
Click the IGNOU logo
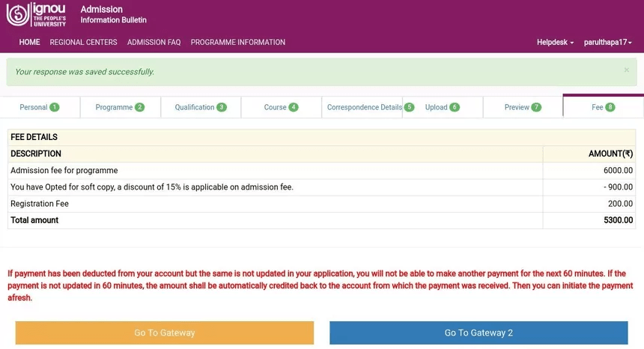pos(36,14)
